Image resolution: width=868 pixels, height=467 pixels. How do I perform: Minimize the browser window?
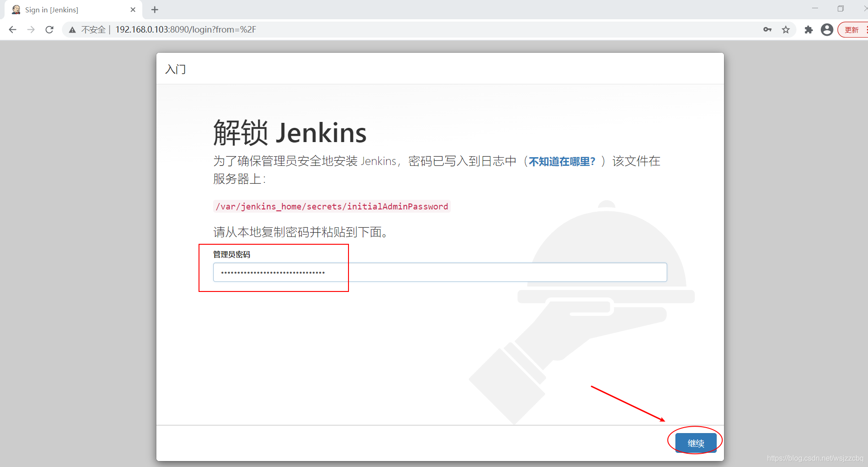point(815,8)
